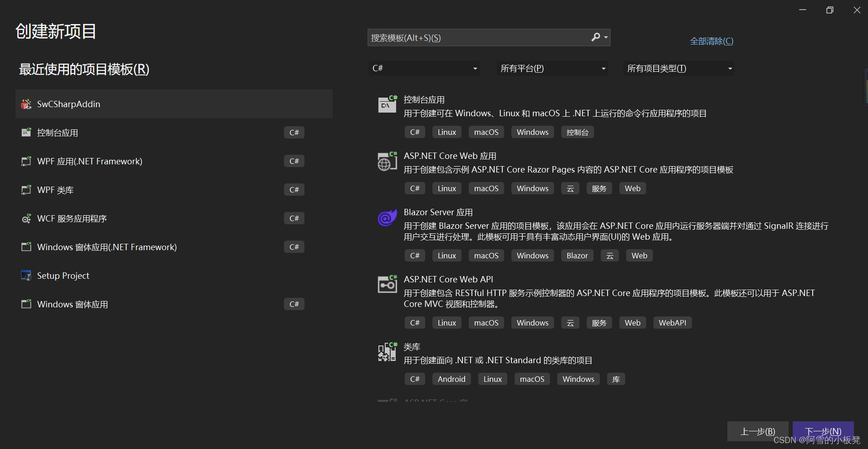Click the 类库 template icon

[x=387, y=352]
